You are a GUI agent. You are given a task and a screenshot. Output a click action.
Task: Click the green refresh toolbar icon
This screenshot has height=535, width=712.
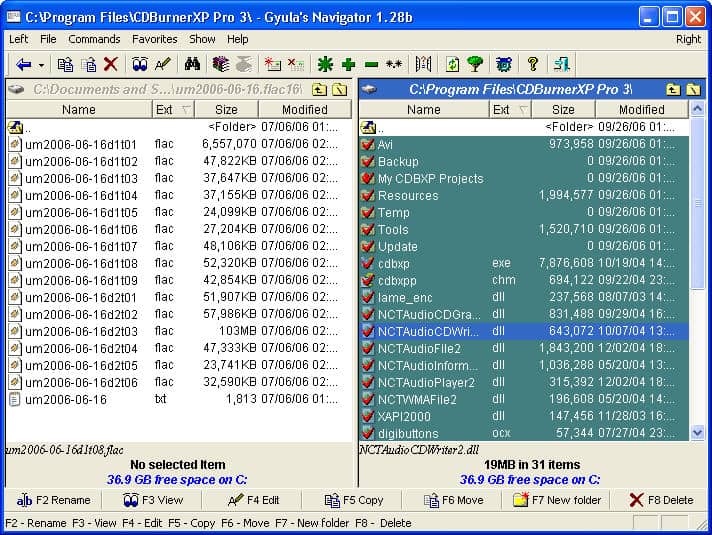point(452,64)
